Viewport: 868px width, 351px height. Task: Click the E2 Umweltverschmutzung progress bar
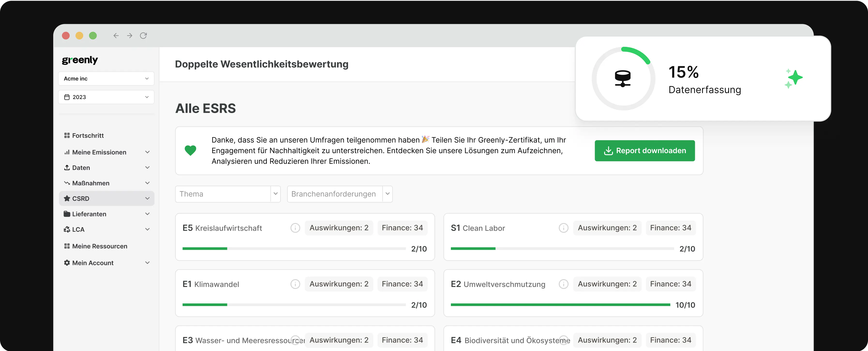(560, 305)
